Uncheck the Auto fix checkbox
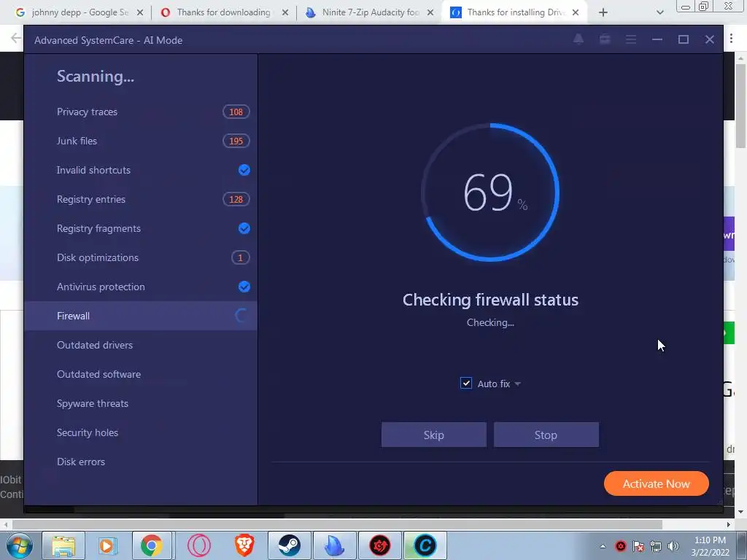This screenshot has height=560, width=747. click(x=466, y=384)
